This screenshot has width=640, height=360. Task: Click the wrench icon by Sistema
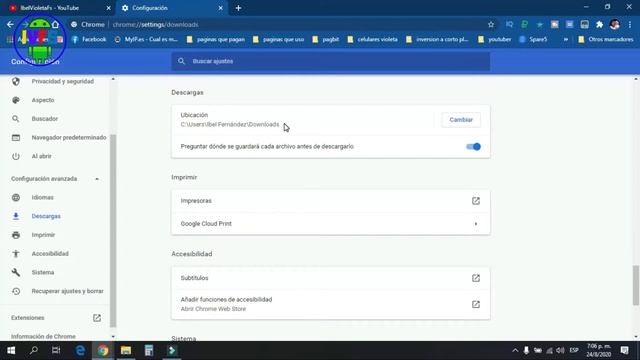16,272
